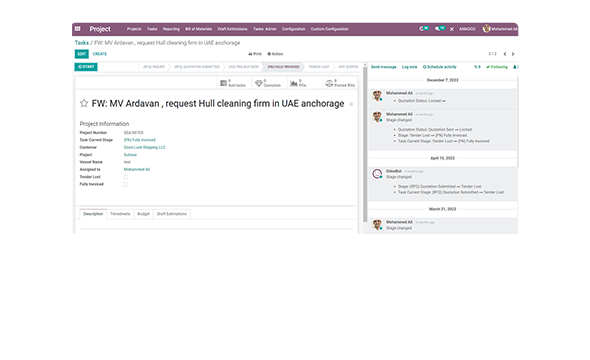Star the task as favorite
Screen dimensions: 590x360
[x=84, y=103]
